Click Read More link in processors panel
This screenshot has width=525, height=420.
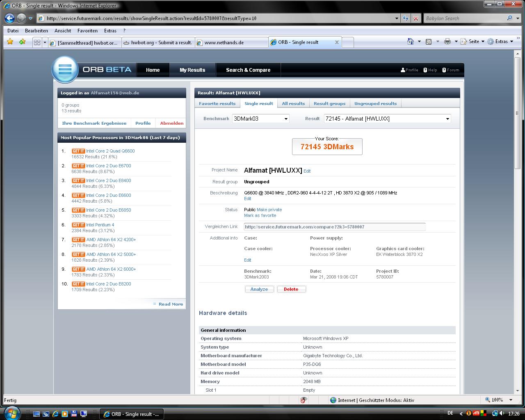point(171,304)
